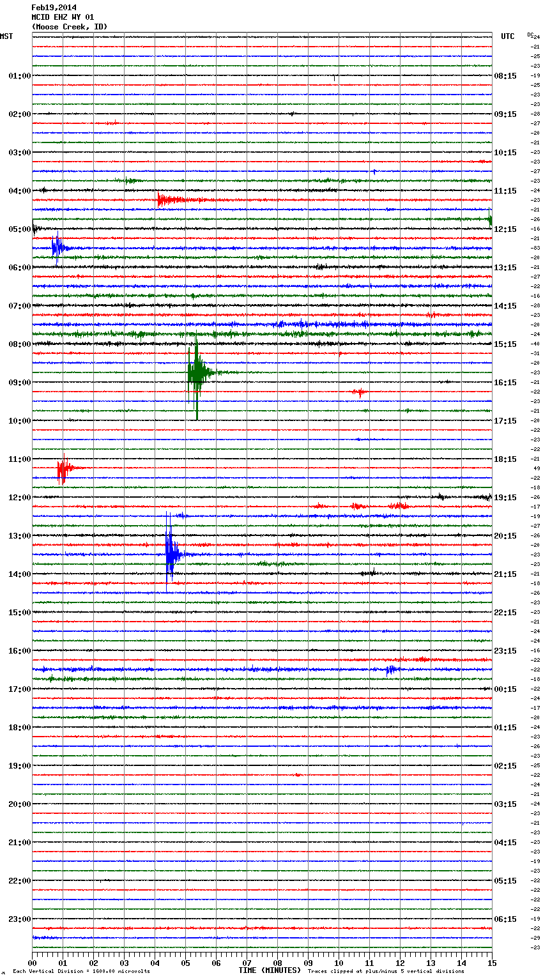Click the '13:15' UTC time label

(x=505, y=268)
